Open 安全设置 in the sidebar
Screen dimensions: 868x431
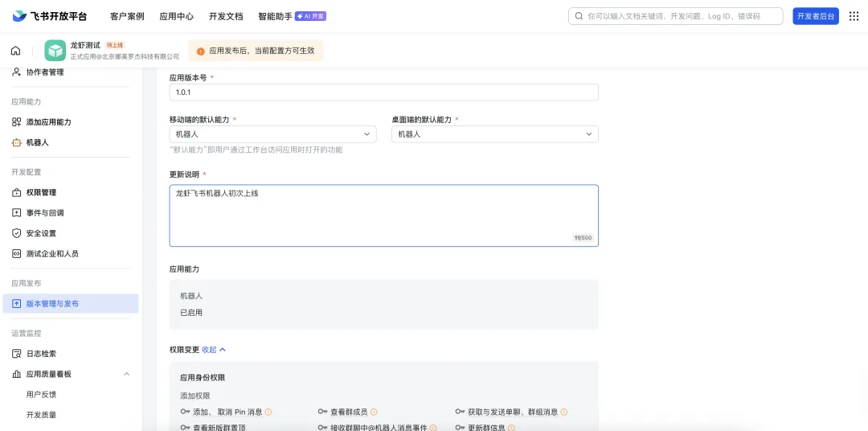point(41,233)
